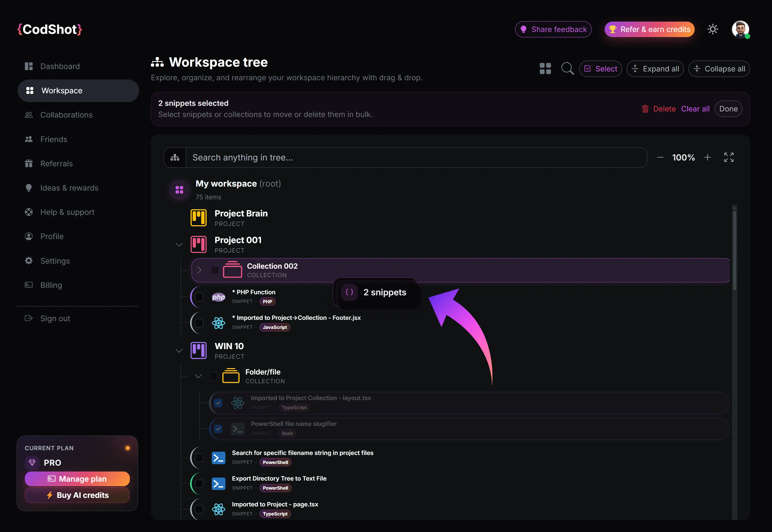Viewport: 772px width, 532px height.
Task: Open the user avatar menu
Action: 740,29
